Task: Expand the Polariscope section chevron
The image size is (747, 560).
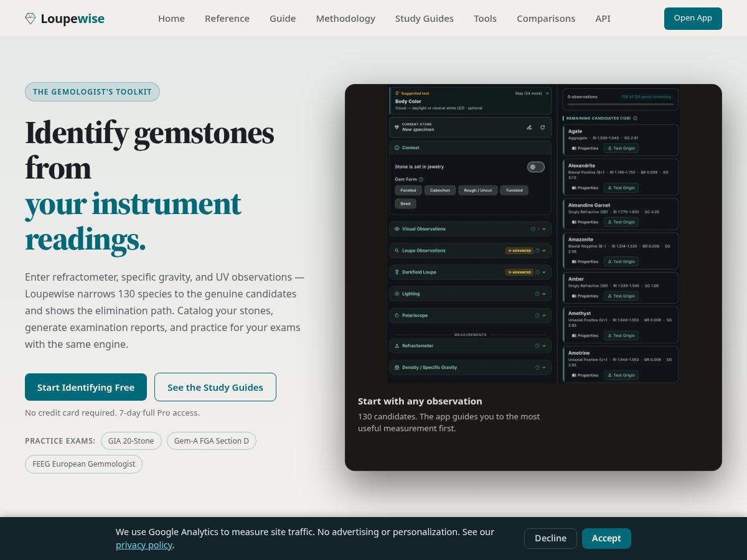Action: tap(544, 315)
